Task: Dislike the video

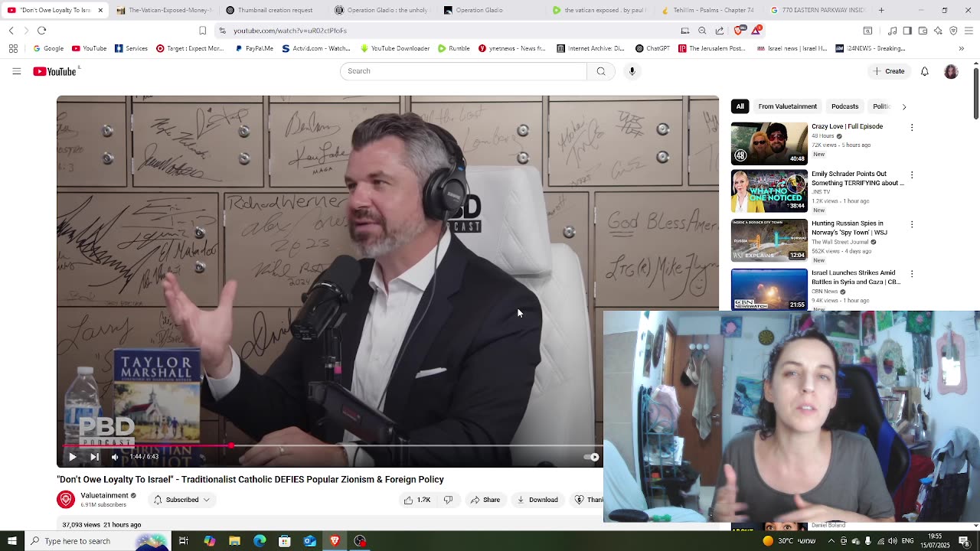Action: (x=448, y=500)
